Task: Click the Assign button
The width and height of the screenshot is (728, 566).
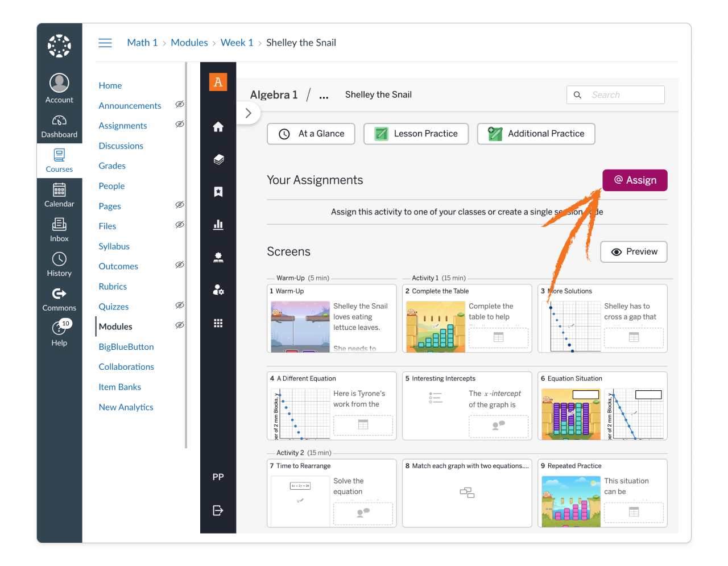Action: (635, 180)
